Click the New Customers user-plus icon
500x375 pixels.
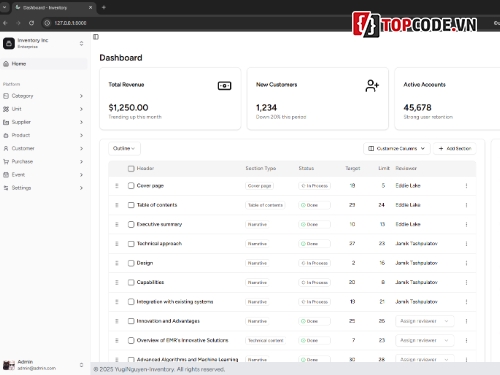(x=372, y=86)
